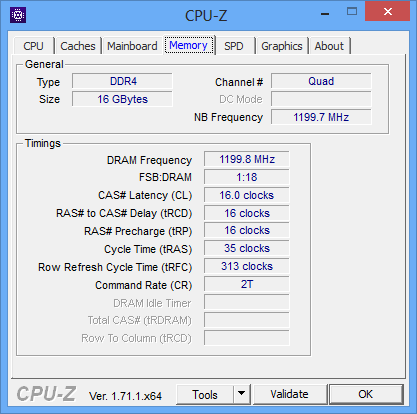Maximize the CPU-Z window
Screen dimensions: 417x414
tap(352, 12)
